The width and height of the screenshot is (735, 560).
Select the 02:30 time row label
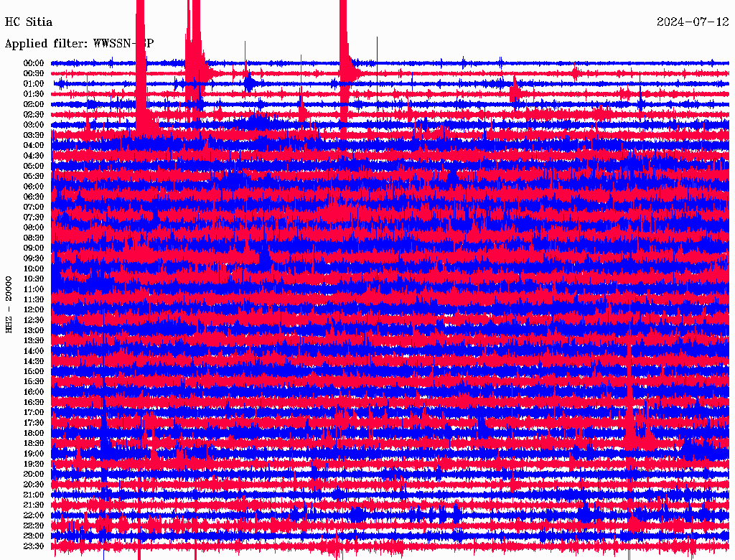34,114
